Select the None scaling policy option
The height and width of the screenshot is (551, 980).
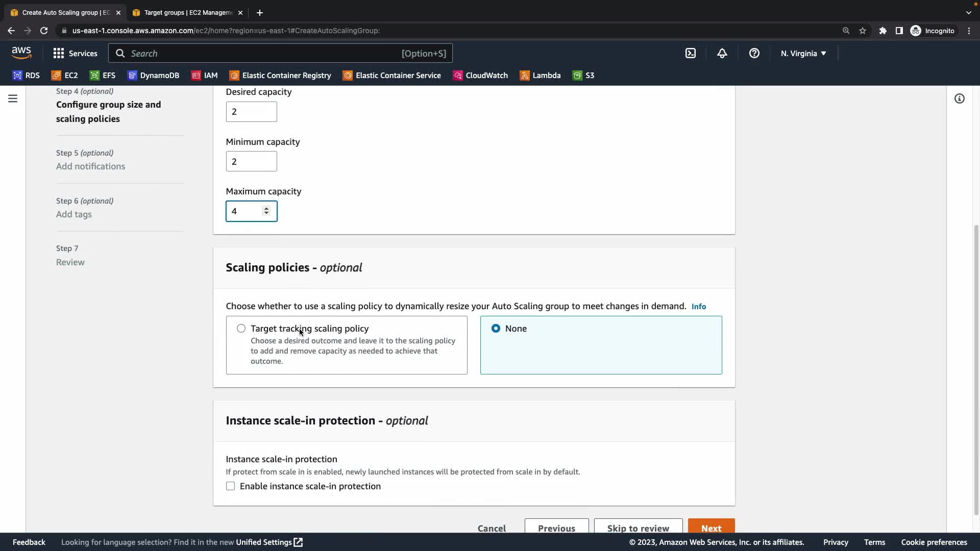496,329
